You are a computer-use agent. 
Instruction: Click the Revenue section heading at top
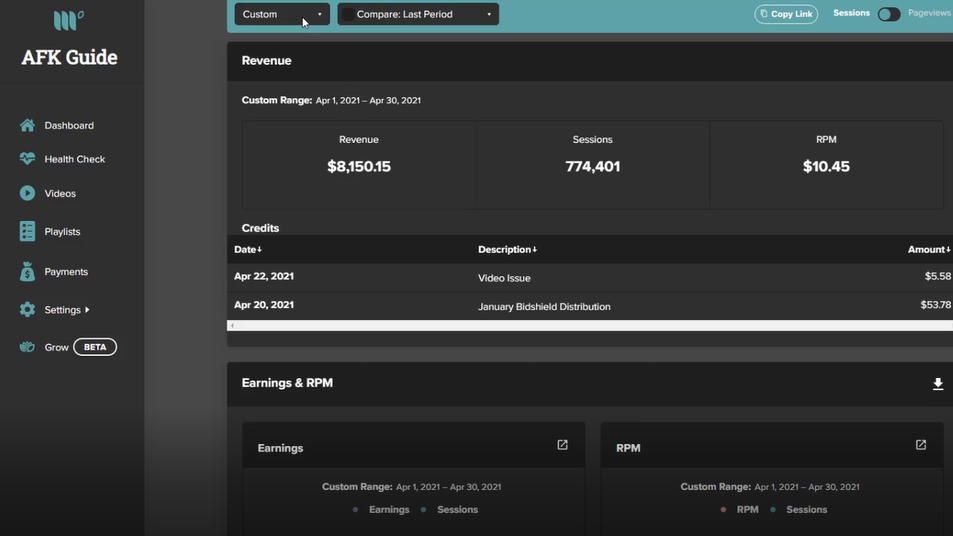pyautogui.click(x=266, y=61)
